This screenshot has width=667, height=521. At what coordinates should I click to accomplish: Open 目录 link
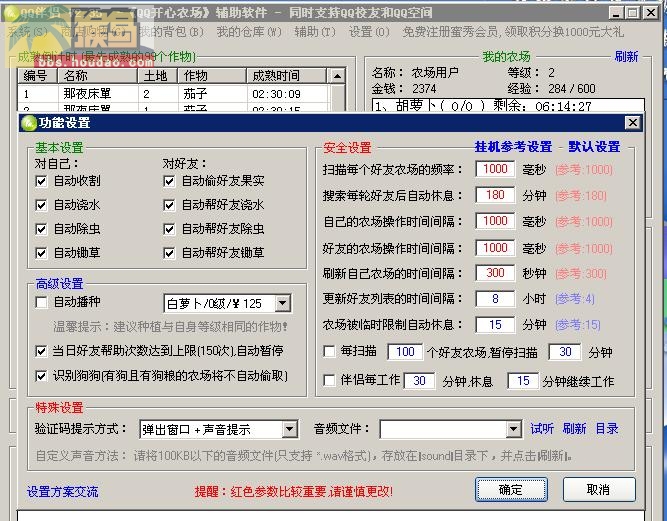click(x=607, y=429)
